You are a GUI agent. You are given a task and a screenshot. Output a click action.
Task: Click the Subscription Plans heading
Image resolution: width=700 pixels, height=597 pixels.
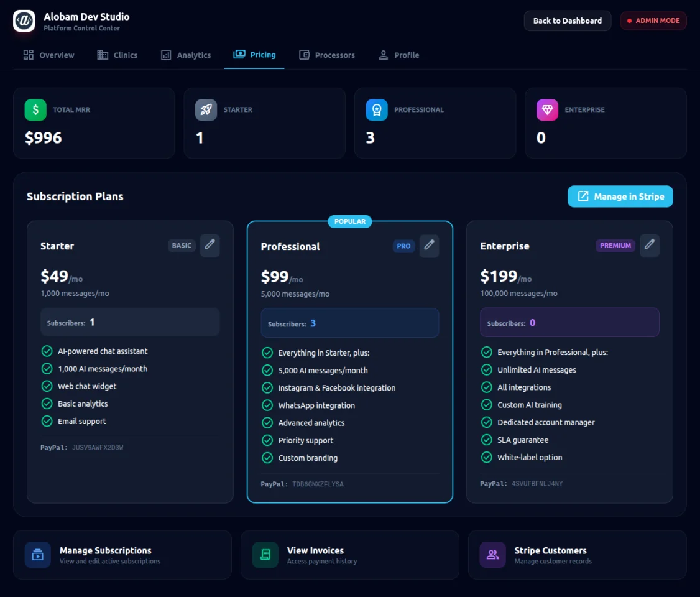point(75,197)
